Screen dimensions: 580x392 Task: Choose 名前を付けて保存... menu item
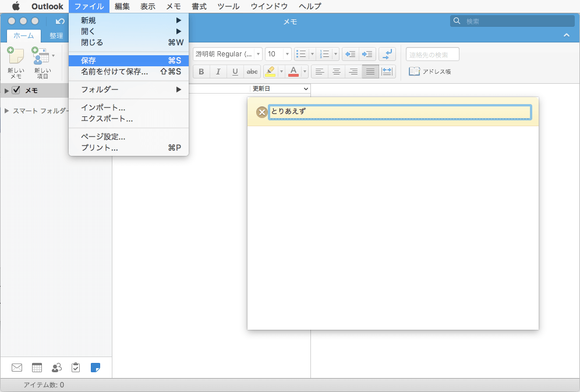pyautogui.click(x=129, y=72)
